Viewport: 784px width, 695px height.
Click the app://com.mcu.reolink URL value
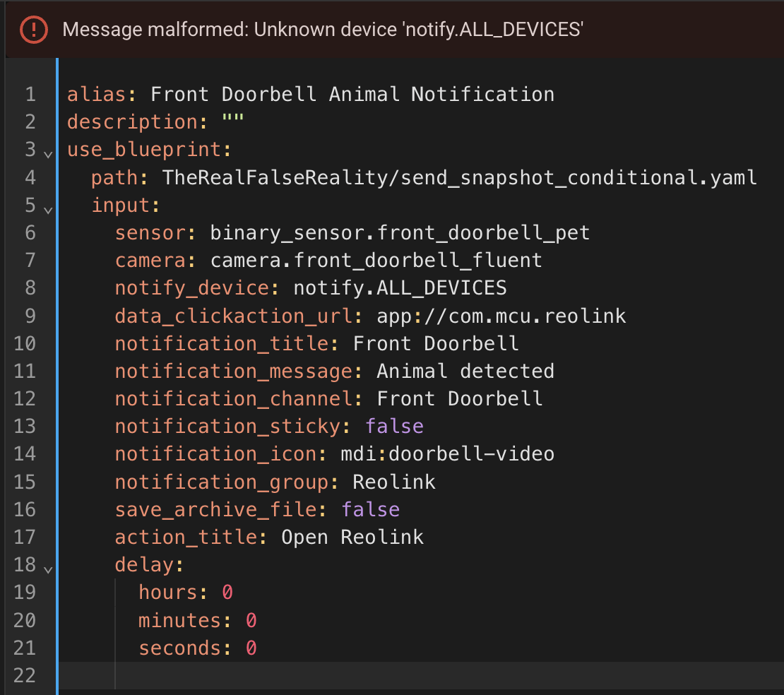(501, 316)
